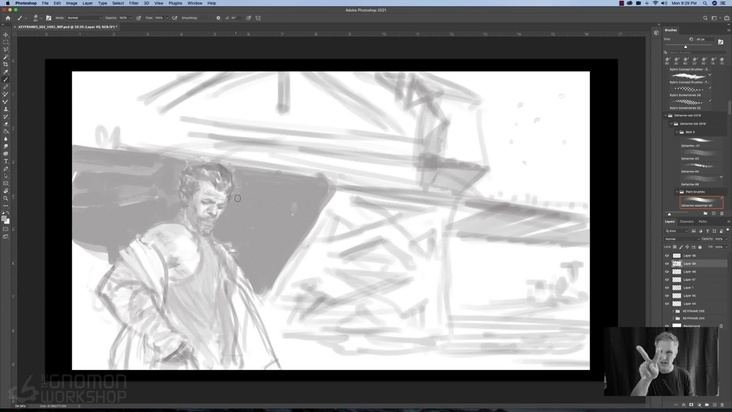Select the Deharme-01 brush preset

click(701, 142)
